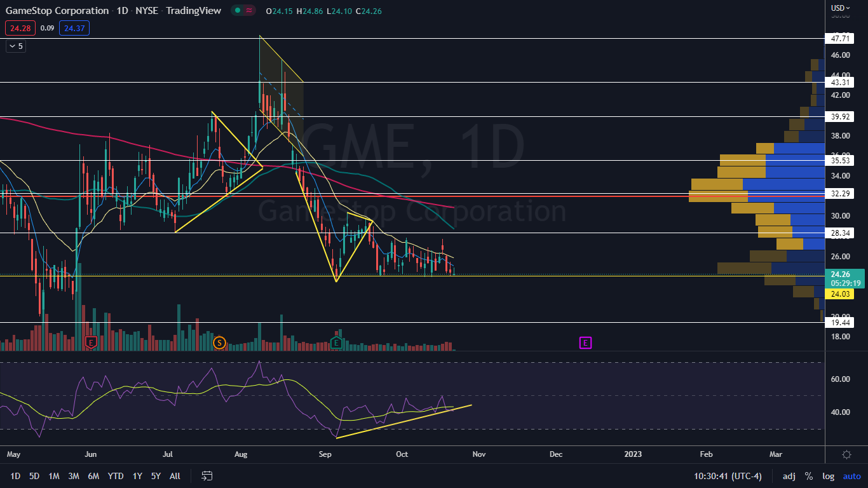
Task: Click the upcoming purple 'E' earnings marker
Action: 585,342
